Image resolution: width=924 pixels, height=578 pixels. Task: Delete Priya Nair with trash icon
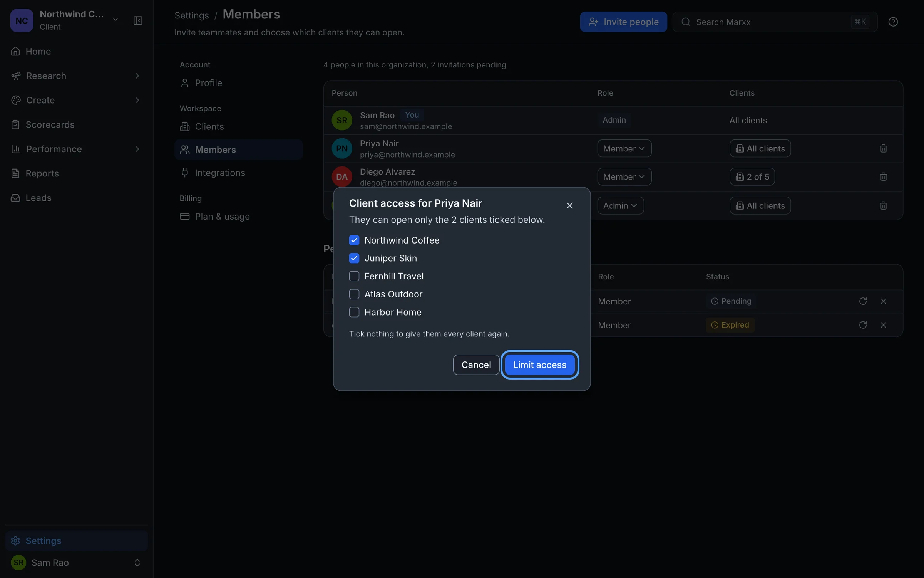pyautogui.click(x=883, y=148)
